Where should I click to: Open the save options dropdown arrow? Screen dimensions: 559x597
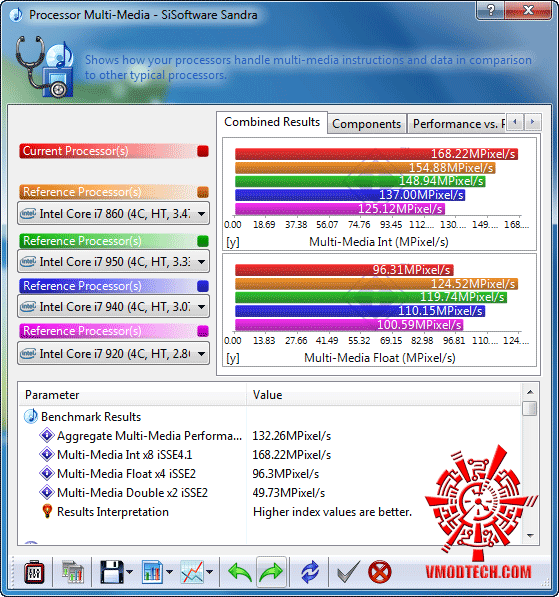[x=129, y=572]
